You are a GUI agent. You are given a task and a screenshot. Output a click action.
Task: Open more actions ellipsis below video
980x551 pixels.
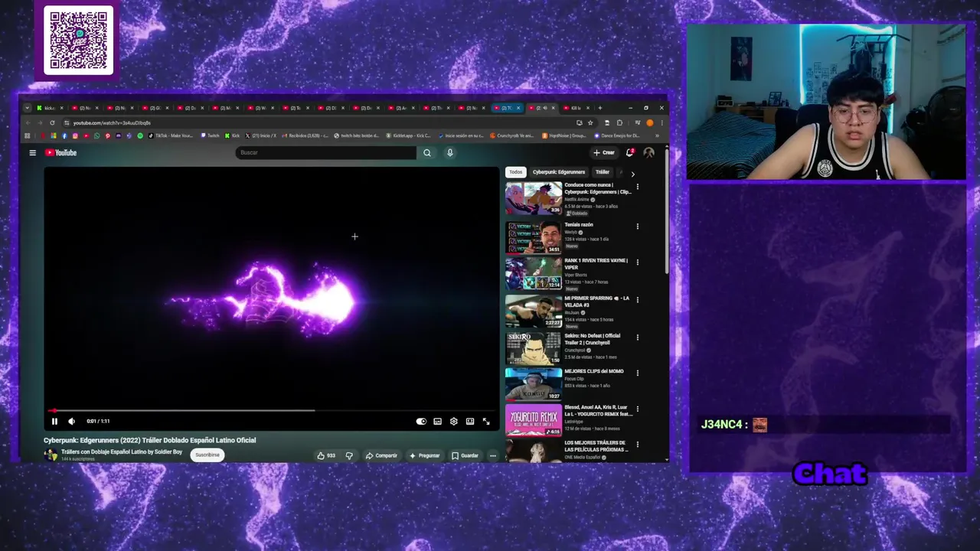point(493,455)
